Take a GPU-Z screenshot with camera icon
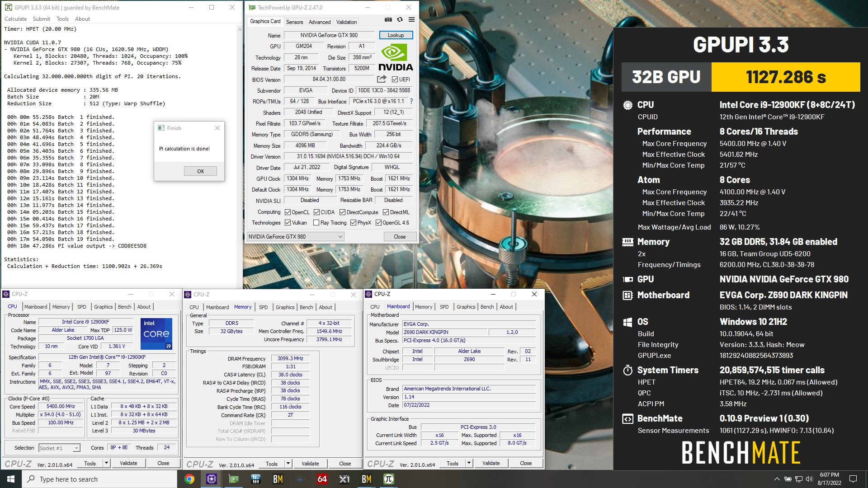Image resolution: width=868 pixels, height=488 pixels. coord(388,20)
